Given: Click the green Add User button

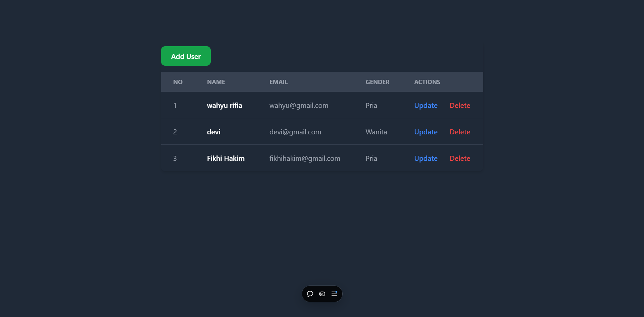Looking at the screenshot, I should coord(186,56).
